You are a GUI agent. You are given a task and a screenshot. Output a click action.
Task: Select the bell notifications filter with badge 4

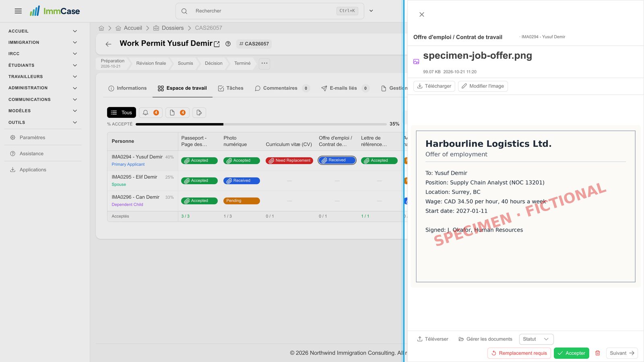coord(151,113)
